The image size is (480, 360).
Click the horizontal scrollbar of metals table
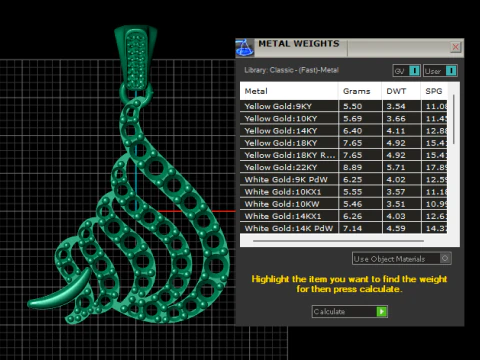coord(338,241)
